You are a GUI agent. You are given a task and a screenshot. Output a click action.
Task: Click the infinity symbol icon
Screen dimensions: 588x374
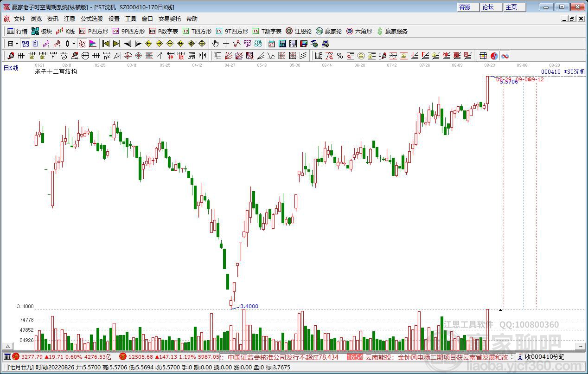click(505, 56)
